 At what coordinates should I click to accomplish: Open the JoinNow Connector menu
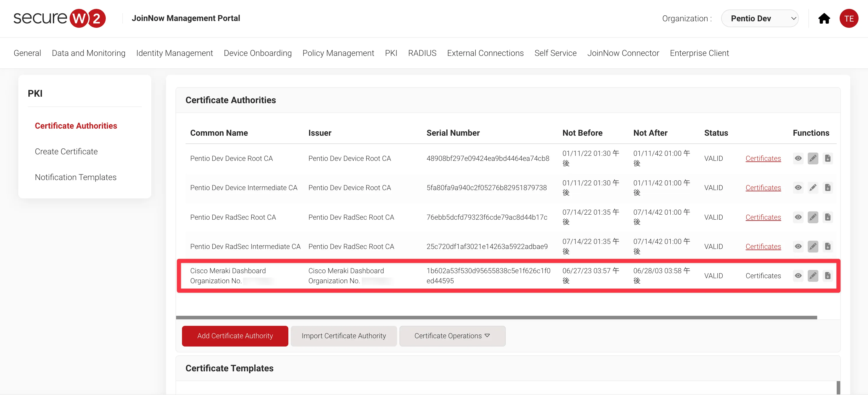(623, 53)
